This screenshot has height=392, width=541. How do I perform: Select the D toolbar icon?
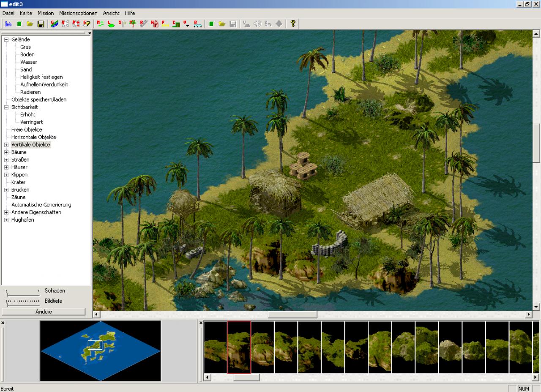65,24
